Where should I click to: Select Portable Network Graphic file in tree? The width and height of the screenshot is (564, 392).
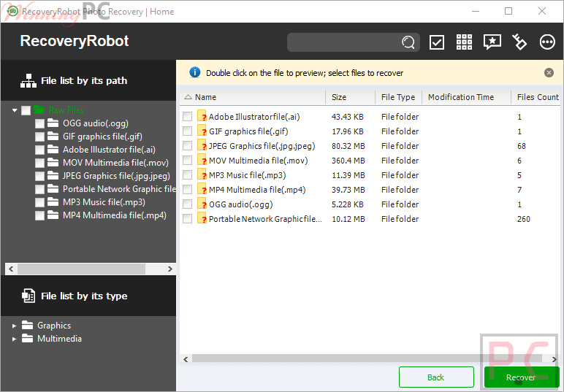click(x=119, y=189)
